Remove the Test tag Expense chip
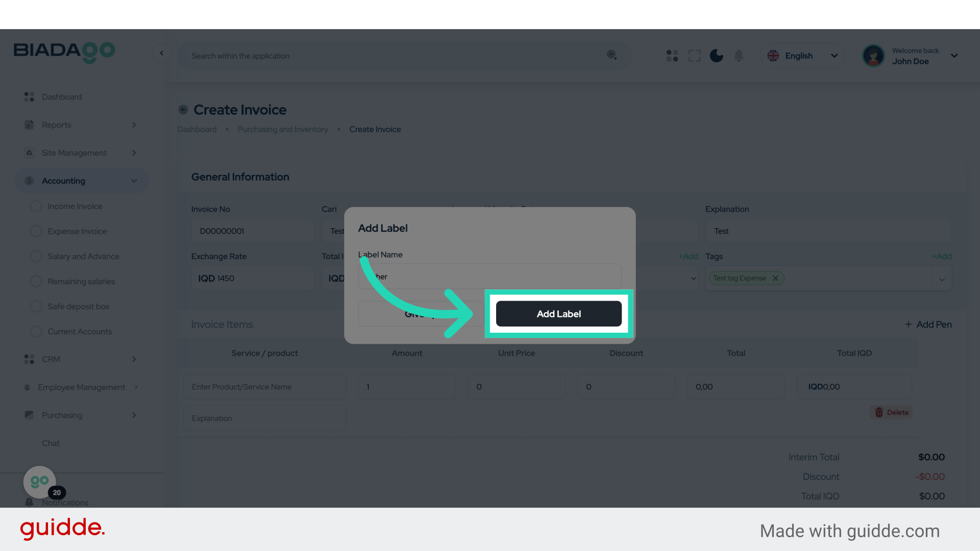This screenshot has height=551, width=980. click(x=775, y=278)
